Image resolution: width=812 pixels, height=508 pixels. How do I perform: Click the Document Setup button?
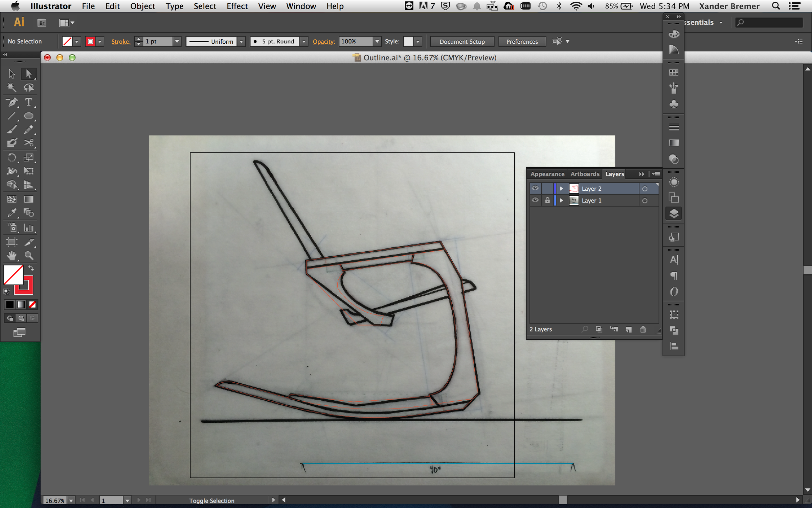(462, 41)
